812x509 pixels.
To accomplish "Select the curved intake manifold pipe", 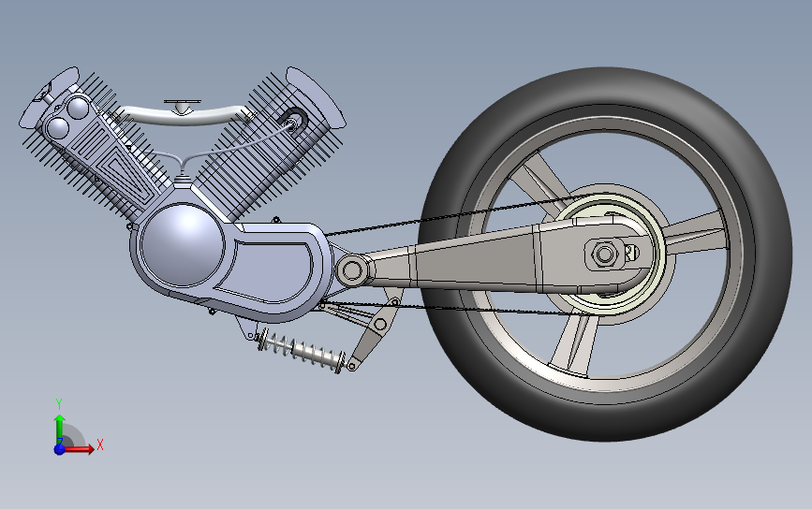I will (x=182, y=117).
